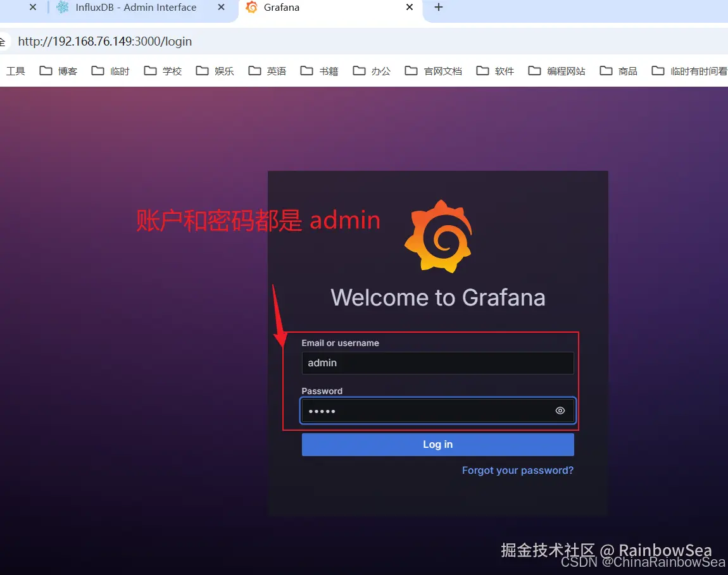The image size is (728, 575).
Task: Open the 商品 bookmark folder
Action: coord(619,71)
